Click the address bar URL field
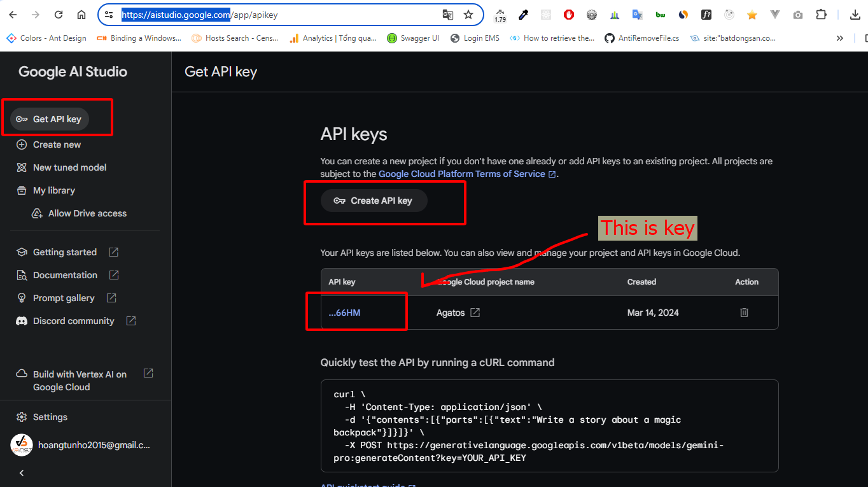The image size is (868, 487). click(x=277, y=15)
